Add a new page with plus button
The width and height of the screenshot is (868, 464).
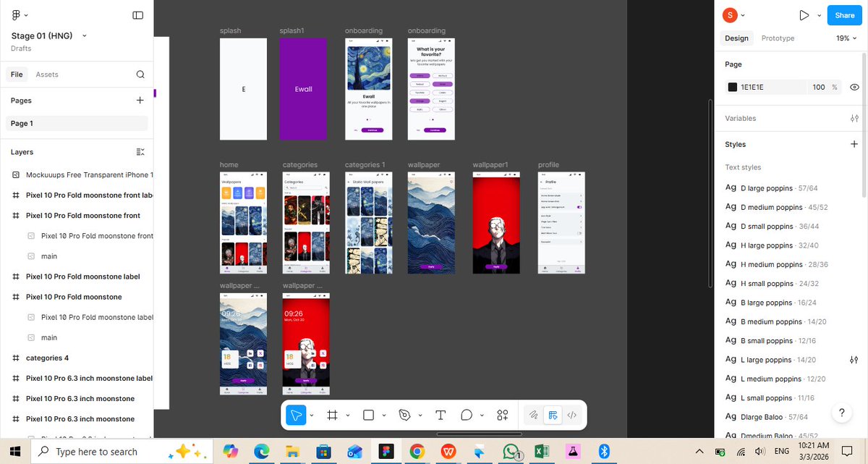140,101
